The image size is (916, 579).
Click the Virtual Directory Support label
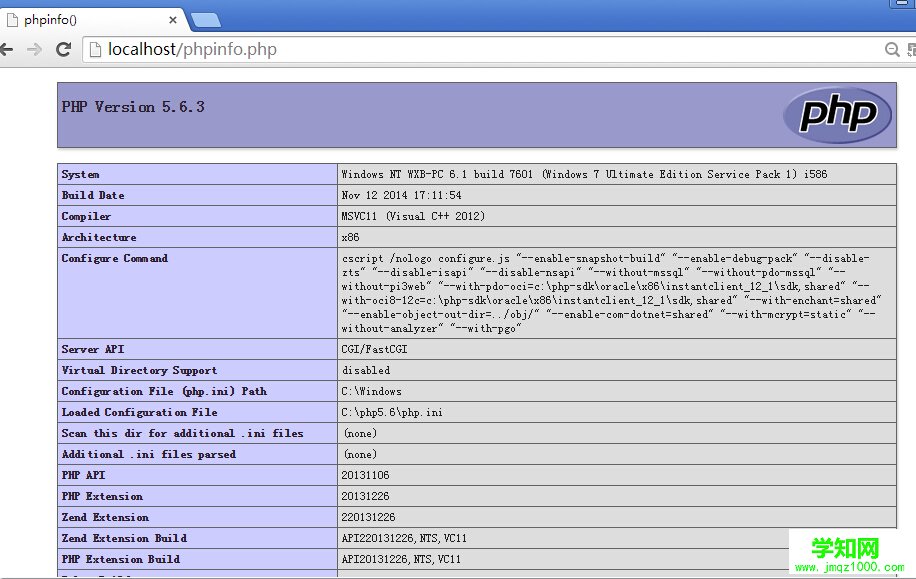[139, 370]
